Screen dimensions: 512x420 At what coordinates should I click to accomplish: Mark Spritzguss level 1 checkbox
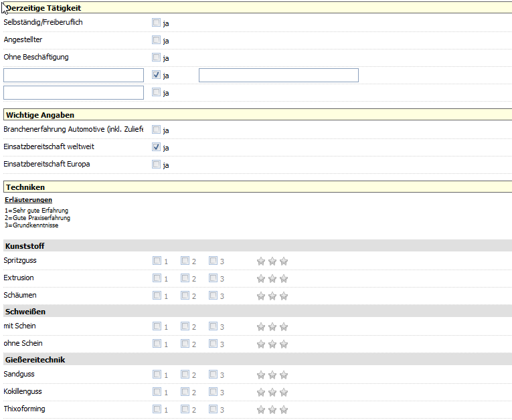(157, 260)
